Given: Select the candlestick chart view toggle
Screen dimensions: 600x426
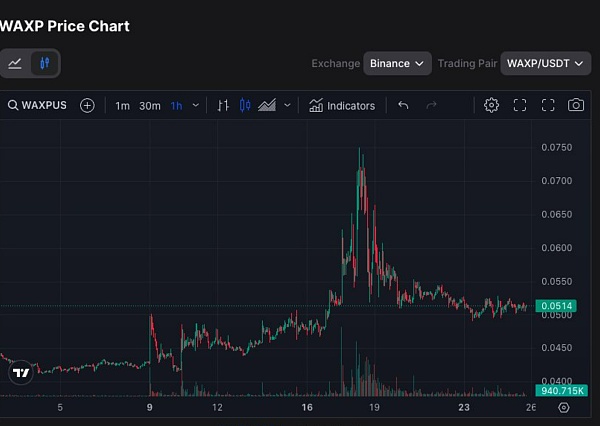Looking at the screenshot, I should point(45,63).
